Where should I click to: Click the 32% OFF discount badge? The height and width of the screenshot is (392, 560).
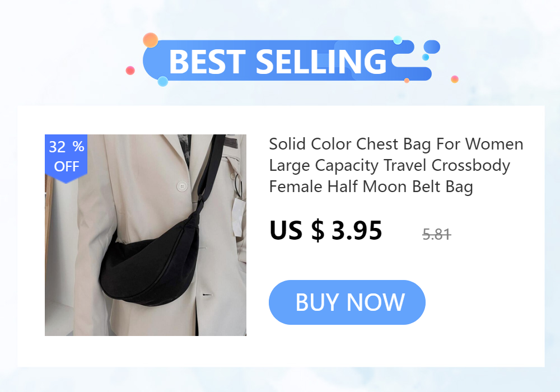point(66,158)
